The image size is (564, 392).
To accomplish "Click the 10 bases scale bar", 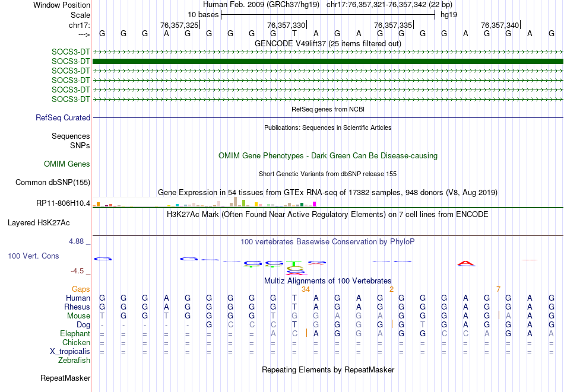I will tap(328, 15).
